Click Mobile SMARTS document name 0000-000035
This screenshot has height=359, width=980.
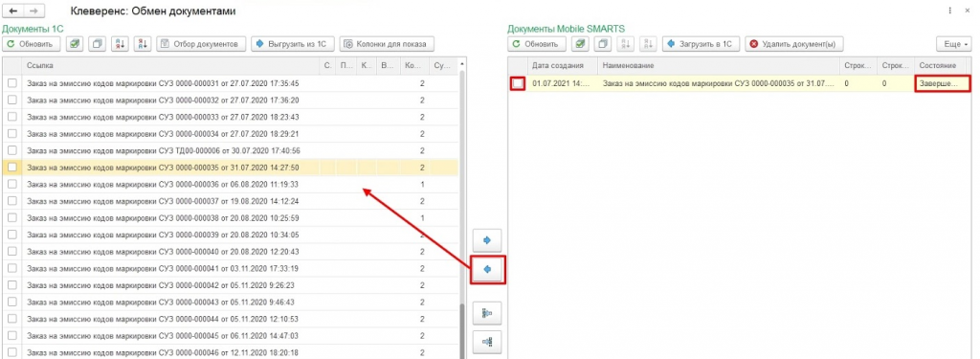[719, 83]
